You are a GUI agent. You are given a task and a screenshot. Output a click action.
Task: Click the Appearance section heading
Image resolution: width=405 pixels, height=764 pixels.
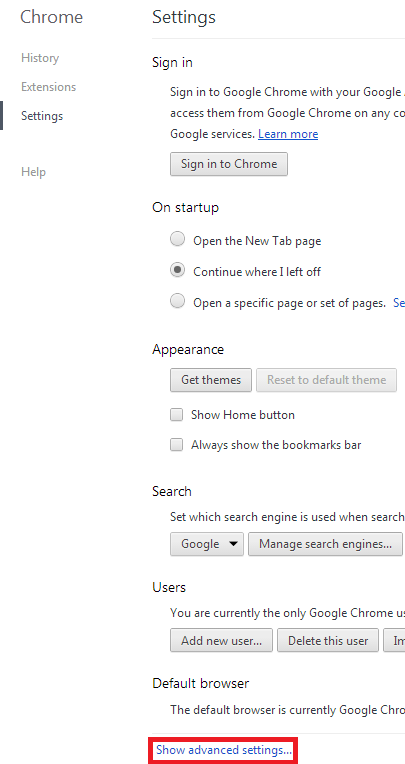[x=188, y=350]
